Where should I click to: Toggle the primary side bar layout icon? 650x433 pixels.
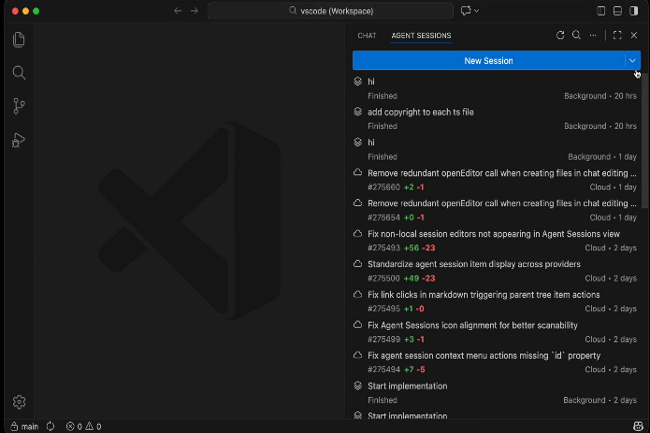point(601,11)
